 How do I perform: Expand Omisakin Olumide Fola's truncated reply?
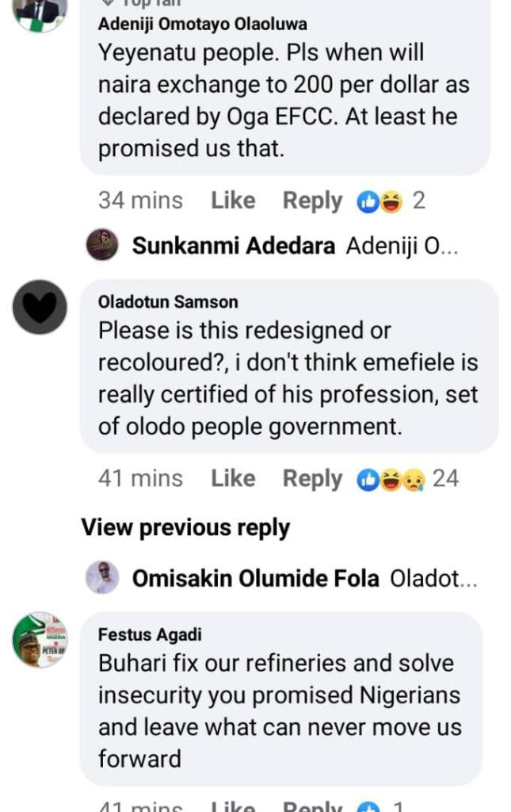(x=433, y=579)
